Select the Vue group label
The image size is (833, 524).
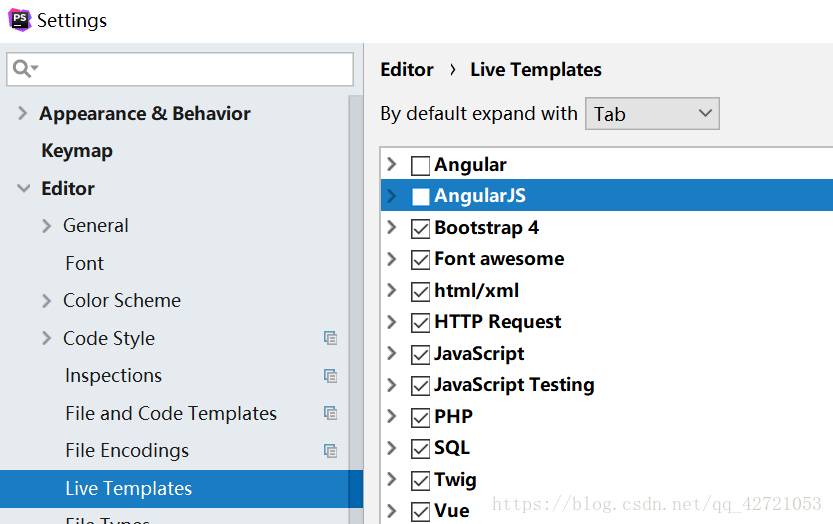tap(452, 511)
